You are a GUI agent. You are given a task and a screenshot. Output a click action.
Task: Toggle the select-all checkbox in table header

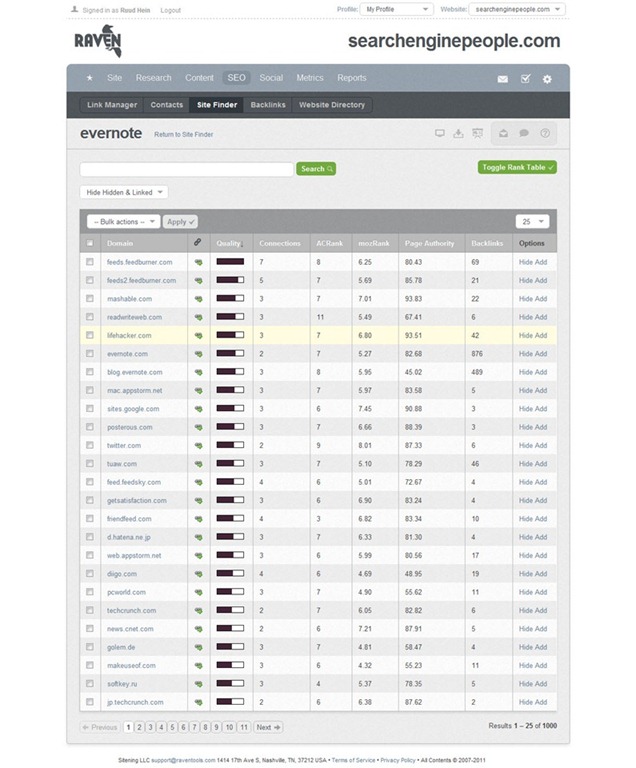click(90, 243)
